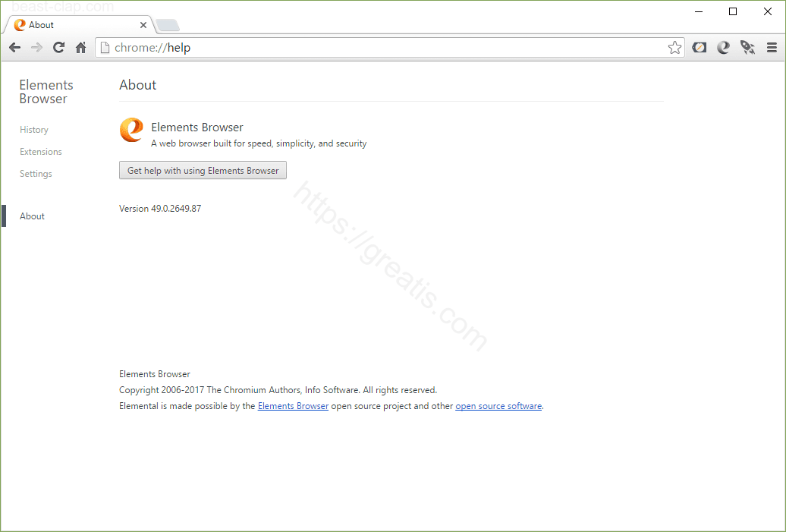Open a new browser tab
Viewport: 786px width, 532px height.
(x=167, y=24)
